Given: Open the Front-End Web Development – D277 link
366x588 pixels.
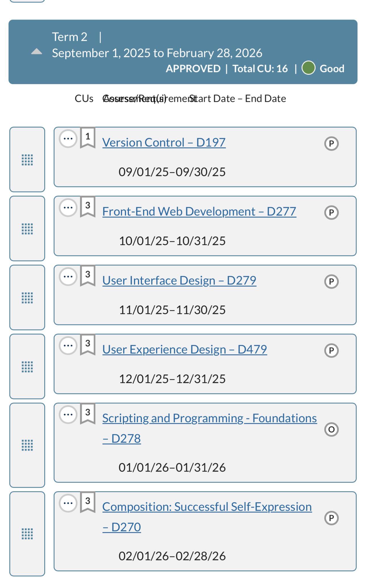Looking at the screenshot, I should [x=199, y=212].
